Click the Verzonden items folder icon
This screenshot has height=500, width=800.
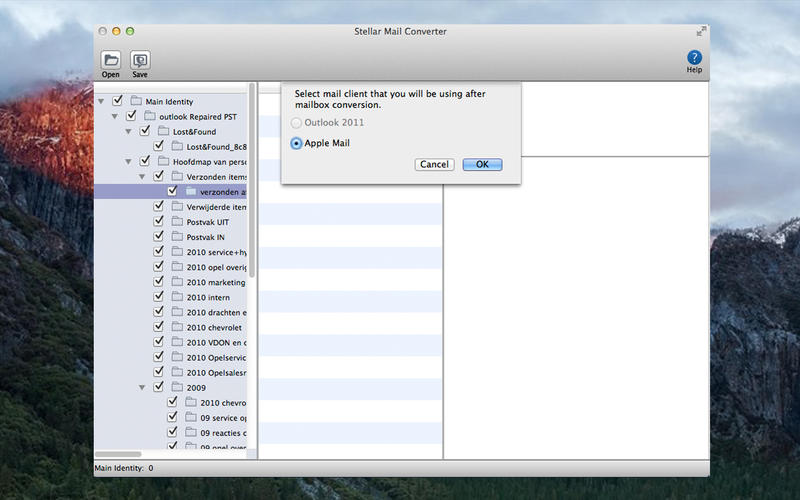(x=177, y=176)
